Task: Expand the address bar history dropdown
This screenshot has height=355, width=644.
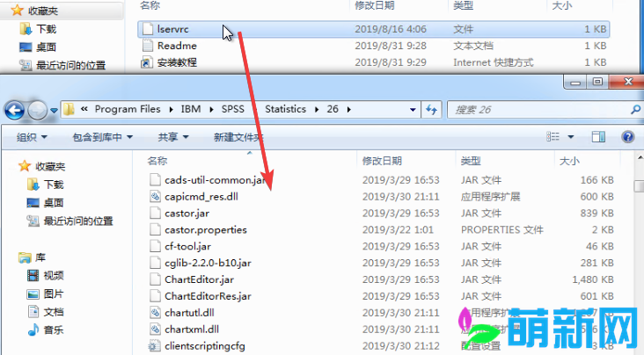Action: 413,110
